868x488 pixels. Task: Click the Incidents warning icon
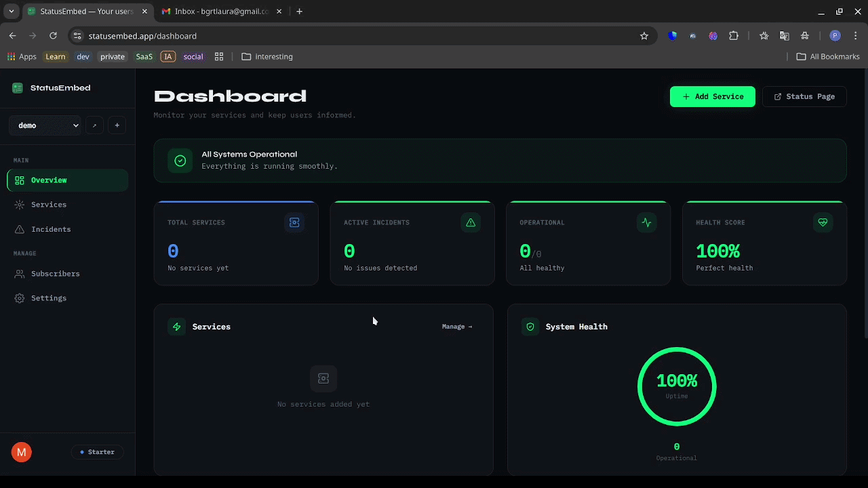[x=19, y=229]
